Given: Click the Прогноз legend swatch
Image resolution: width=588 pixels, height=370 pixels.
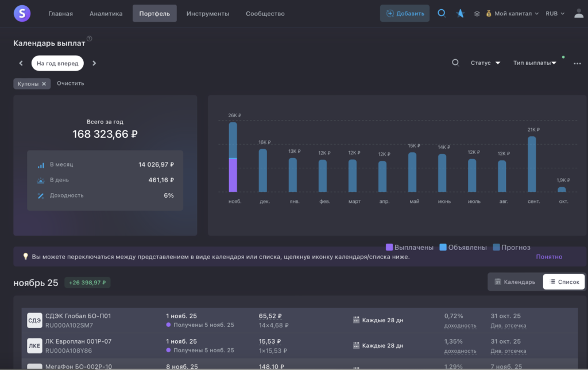Looking at the screenshot, I should (496, 247).
